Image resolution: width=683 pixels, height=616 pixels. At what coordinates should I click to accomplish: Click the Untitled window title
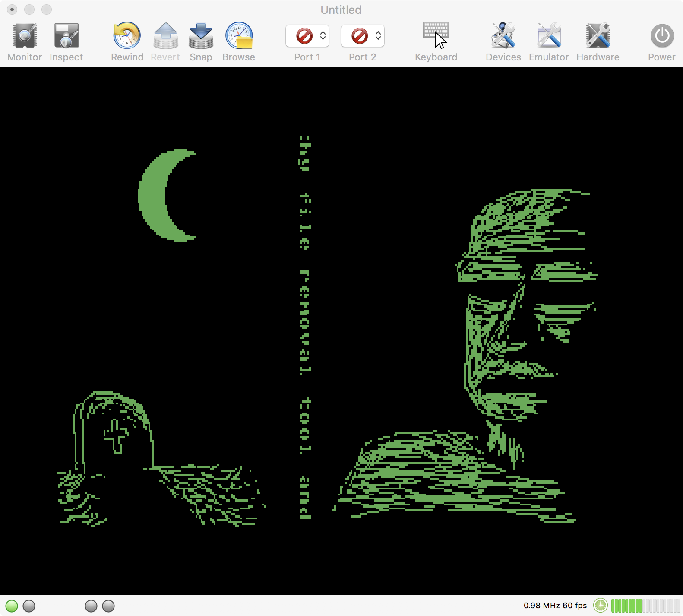(341, 10)
